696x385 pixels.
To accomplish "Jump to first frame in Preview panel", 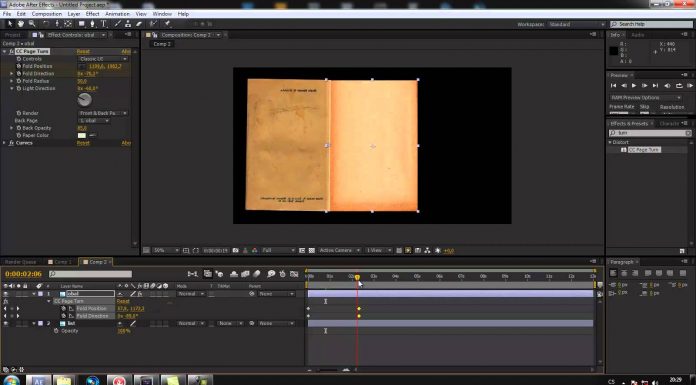I will (x=613, y=85).
